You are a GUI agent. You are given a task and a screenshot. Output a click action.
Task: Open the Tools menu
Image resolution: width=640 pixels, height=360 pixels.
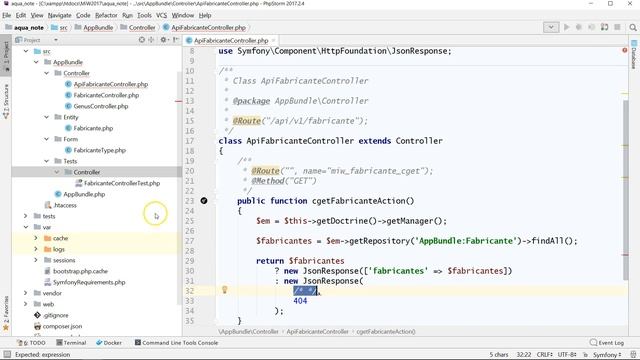[144, 15]
